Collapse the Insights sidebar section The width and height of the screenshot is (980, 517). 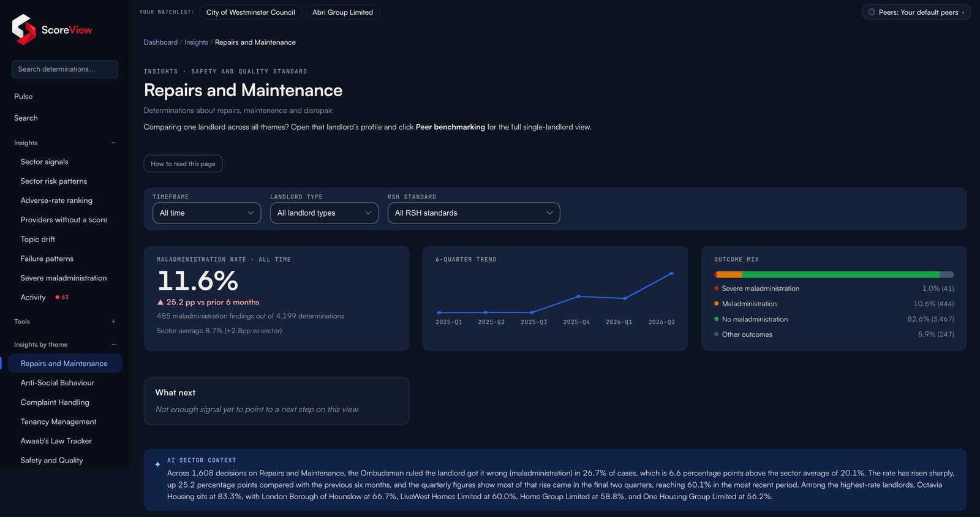(113, 143)
